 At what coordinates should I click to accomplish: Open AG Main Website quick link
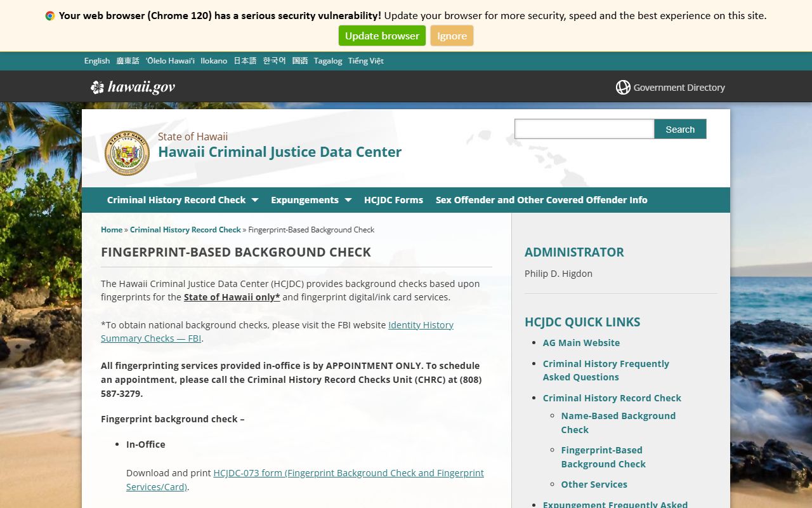tap(581, 343)
